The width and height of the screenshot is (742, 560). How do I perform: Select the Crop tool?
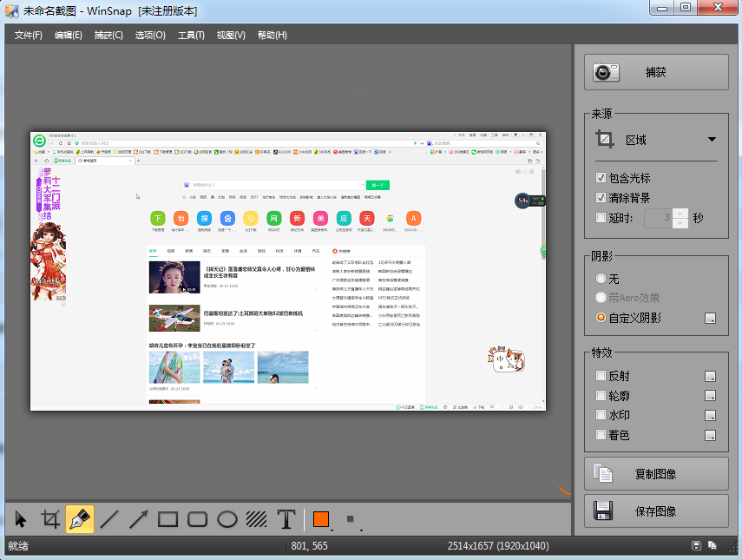51,519
